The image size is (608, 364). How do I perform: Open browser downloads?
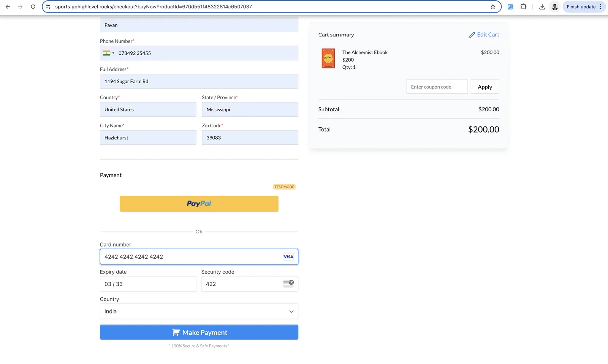(542, 6)
